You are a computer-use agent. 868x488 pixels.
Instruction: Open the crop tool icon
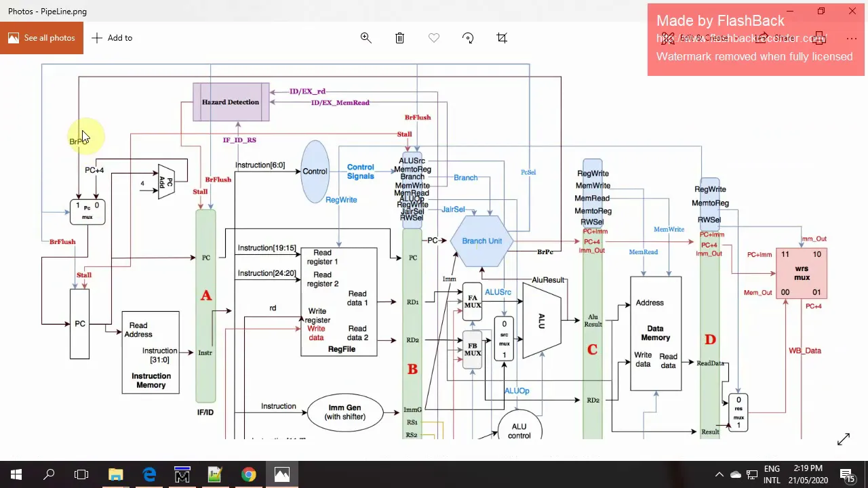pos(502,38)
